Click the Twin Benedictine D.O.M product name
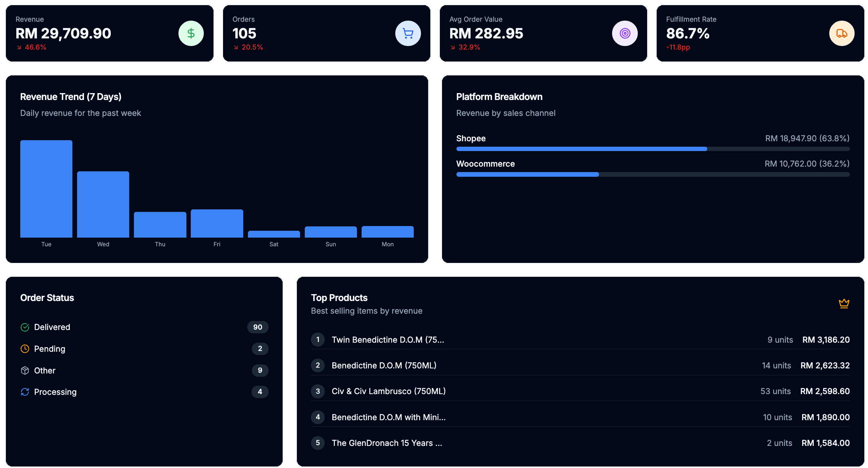Viewport: 868px width, 468px height. click(x=388, y=340)
